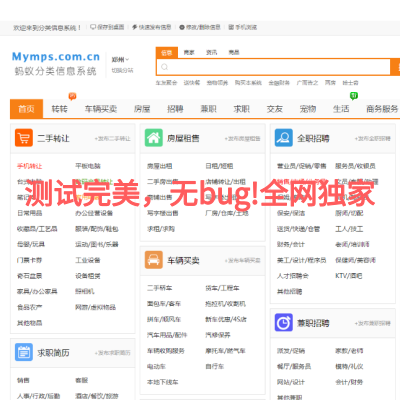Click the lightning icon before 快速发布信息

(x=134, y=27)
